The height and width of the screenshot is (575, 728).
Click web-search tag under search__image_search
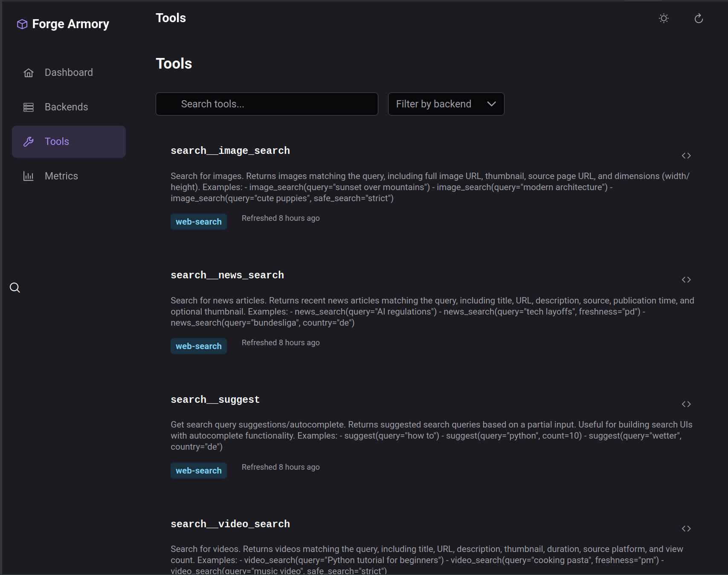pos(198,222)
